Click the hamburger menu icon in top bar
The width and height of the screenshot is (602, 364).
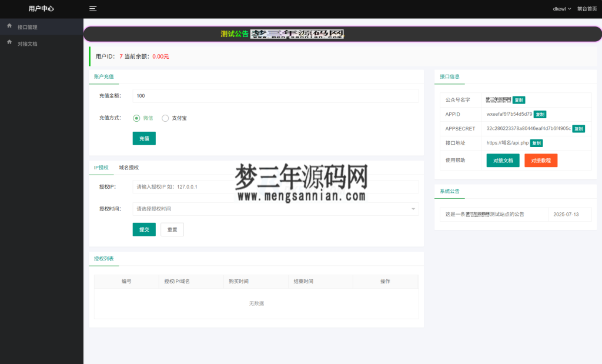click(x=92, y=8)
